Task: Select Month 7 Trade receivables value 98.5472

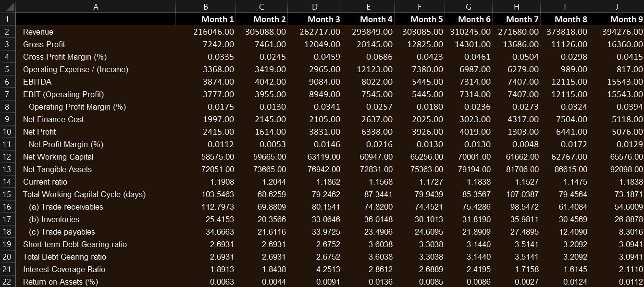Action: (523, 207)
